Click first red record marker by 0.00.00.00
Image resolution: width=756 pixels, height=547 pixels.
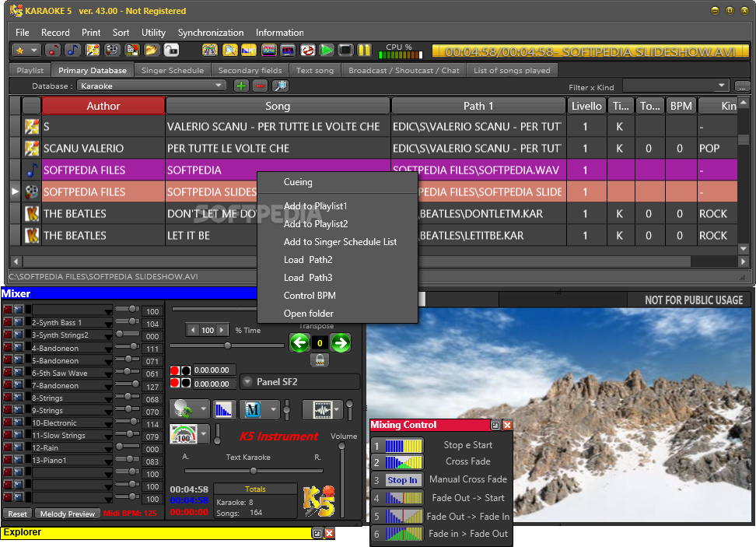click(174, 370)
